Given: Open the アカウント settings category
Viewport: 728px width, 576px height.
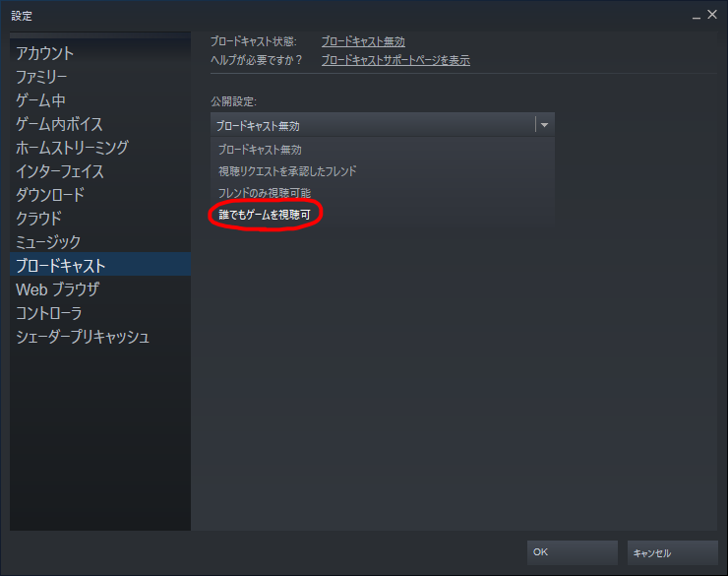Looking at the screenshot, I should coord(99,53).
